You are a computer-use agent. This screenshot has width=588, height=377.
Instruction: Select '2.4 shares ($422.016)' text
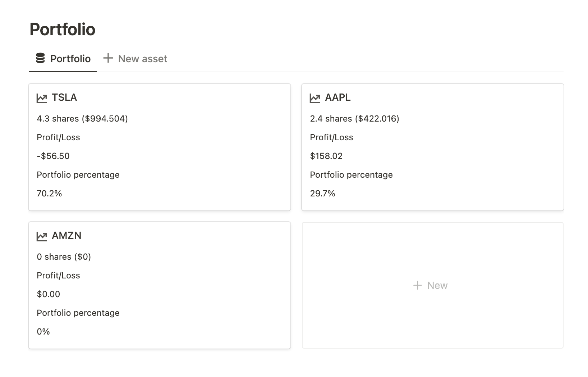click(x=355, y=119)
